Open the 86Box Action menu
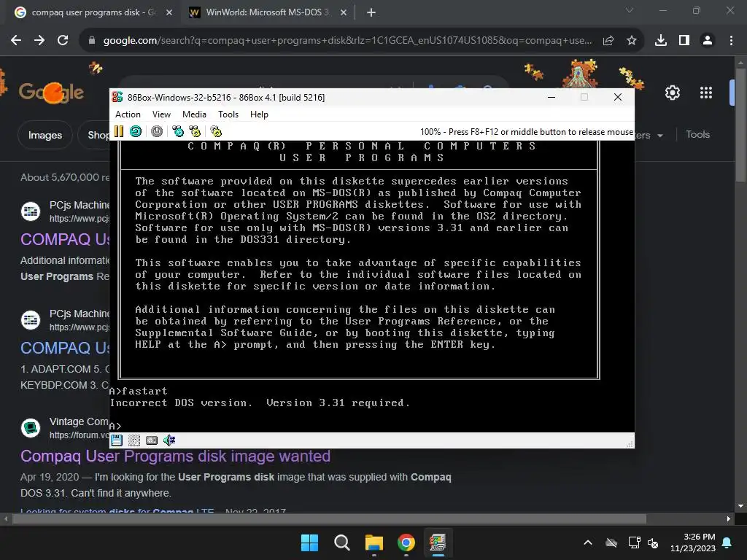Screen dimensions: 747x560 pos(128,114)
